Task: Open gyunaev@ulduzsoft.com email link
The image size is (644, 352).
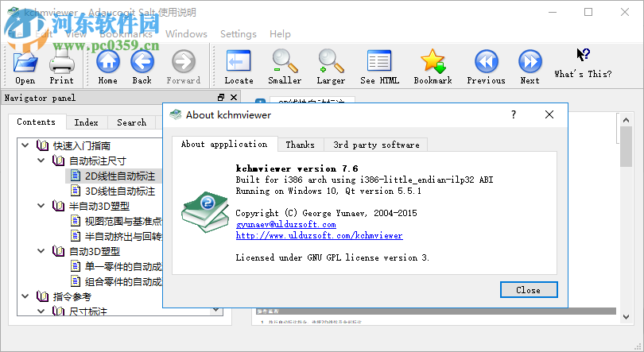Action: 286,224
